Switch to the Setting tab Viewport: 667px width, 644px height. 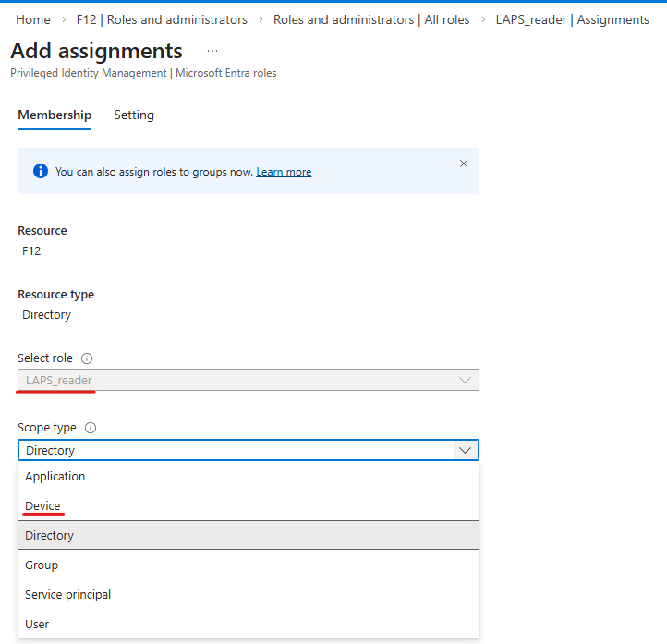point(134,115)
